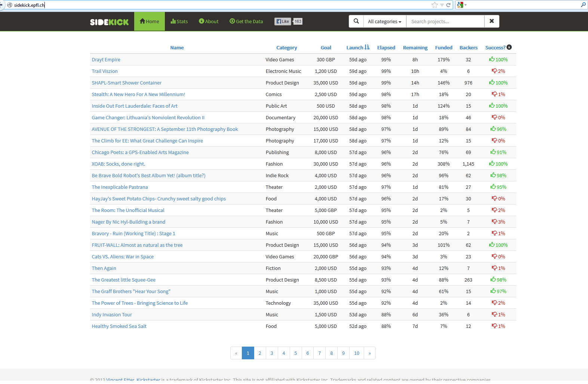Sort table by Backers column

coord(468,47)
